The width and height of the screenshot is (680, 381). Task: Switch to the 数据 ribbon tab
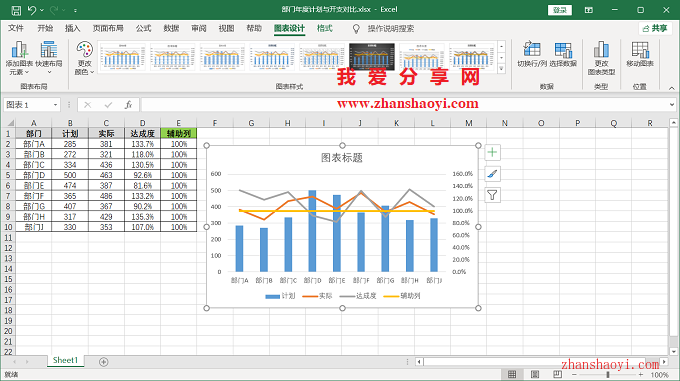[171, 28]
